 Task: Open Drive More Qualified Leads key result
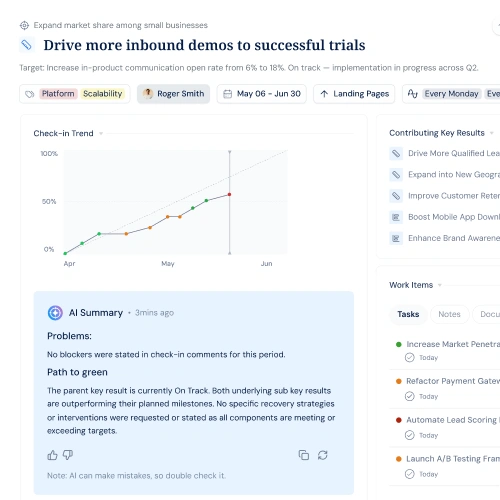(454, 153)
